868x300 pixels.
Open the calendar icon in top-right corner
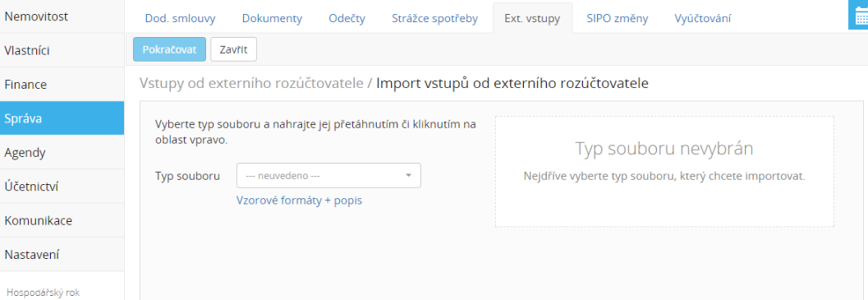(859, 16)
